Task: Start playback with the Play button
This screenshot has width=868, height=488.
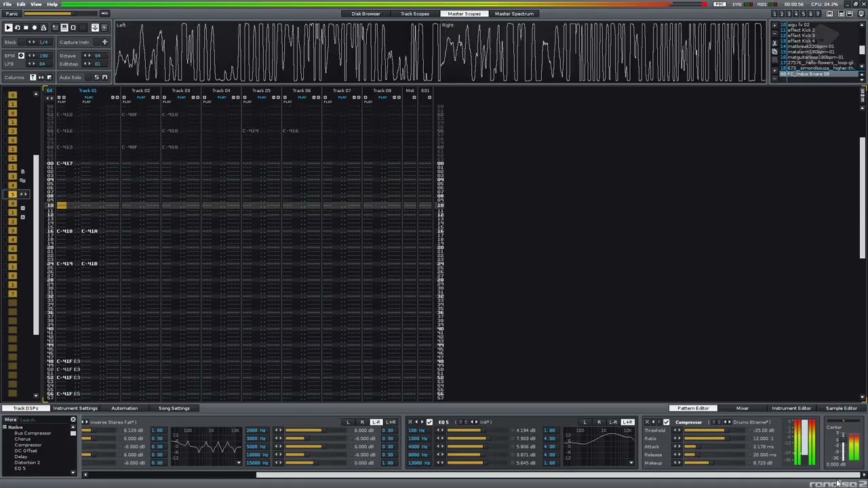Action: (x=9, y=28)
